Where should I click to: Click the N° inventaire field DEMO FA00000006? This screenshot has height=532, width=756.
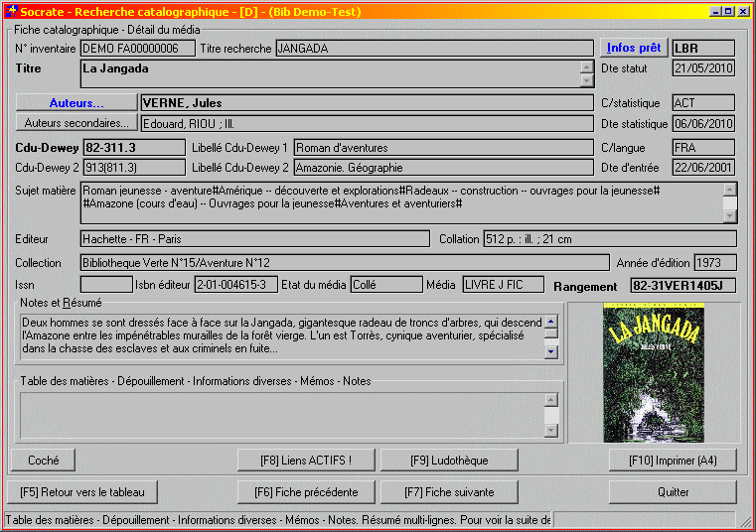[138, 49]
